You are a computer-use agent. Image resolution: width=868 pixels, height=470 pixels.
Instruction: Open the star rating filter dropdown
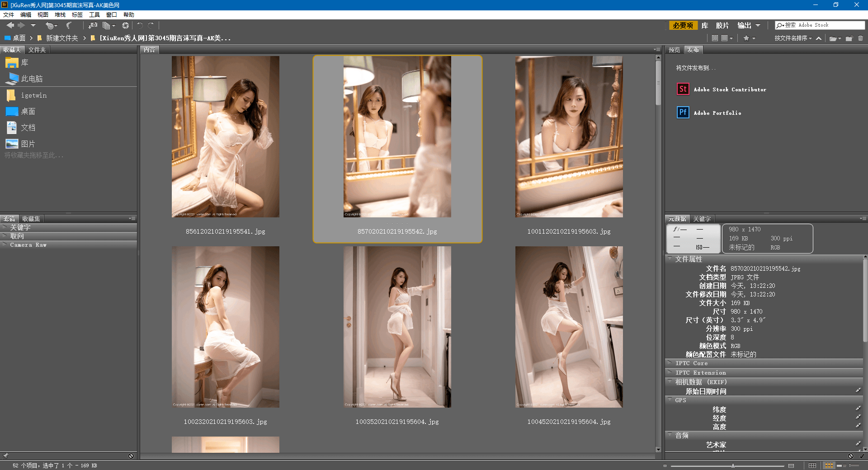coord(749,38)
